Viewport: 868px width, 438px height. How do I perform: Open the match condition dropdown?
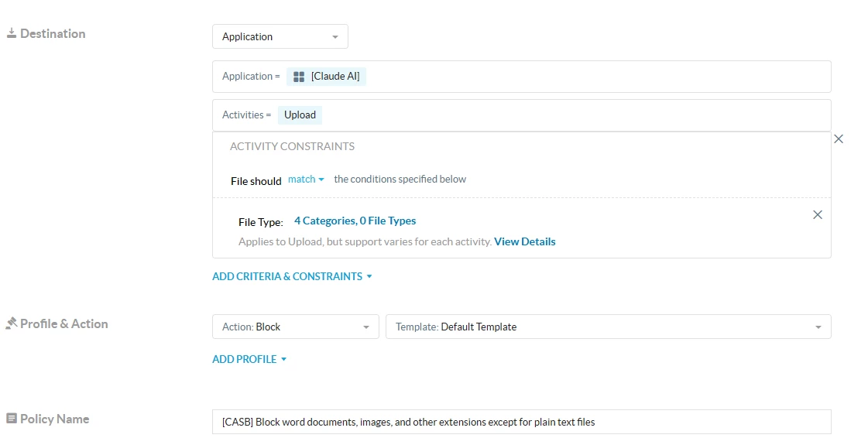(x=306, y=180)
